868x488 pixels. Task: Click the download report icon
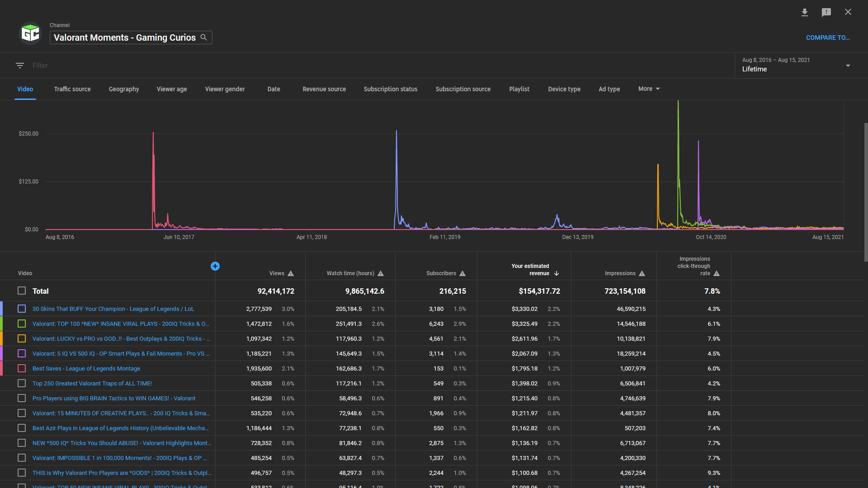(x=805, y=12)
